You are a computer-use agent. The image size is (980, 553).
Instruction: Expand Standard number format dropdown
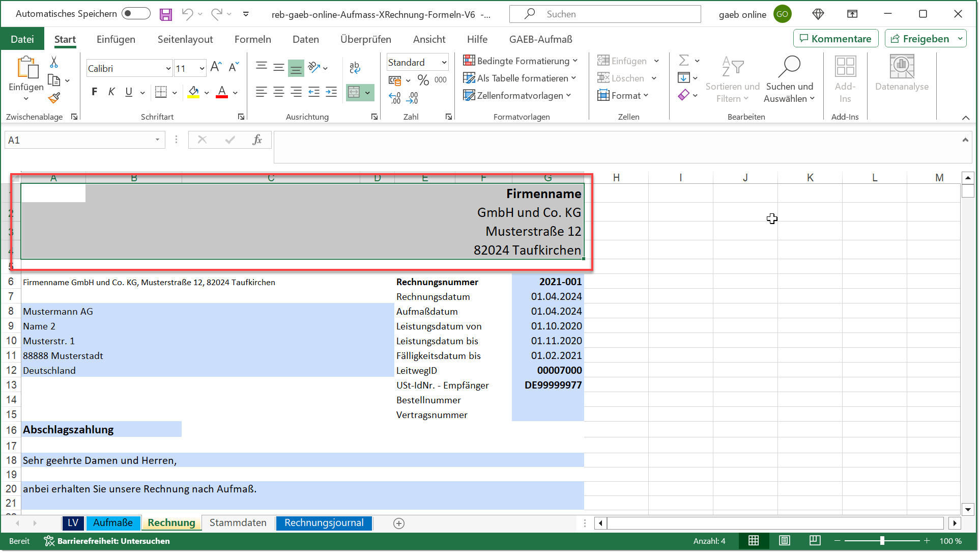coord(444,62)
